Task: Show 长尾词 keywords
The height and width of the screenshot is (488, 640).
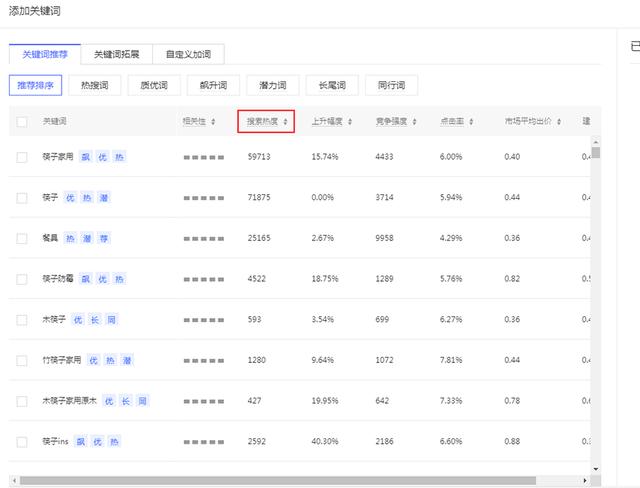Action: (332, 85)
